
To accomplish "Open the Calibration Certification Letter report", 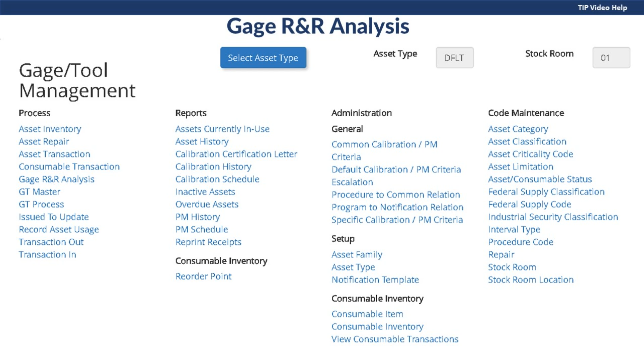I will pyautogui.click(x=236, y=154).
